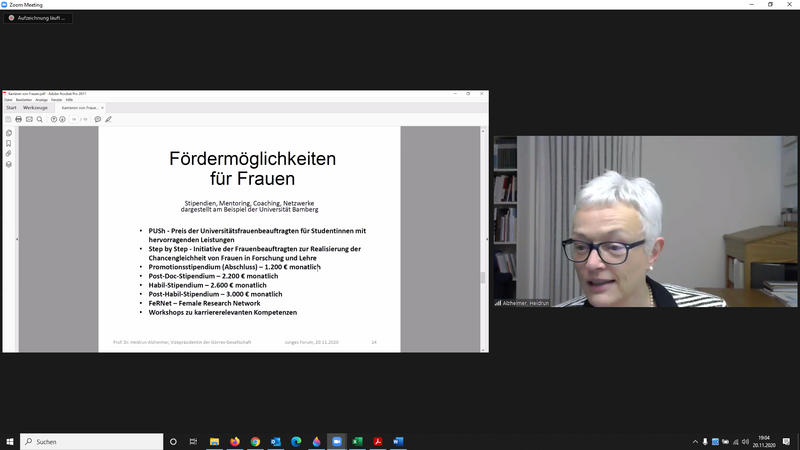Viewport: 800px width, 450px height.
Task: Go to next page with down arrow
Action: click(63, 119)
